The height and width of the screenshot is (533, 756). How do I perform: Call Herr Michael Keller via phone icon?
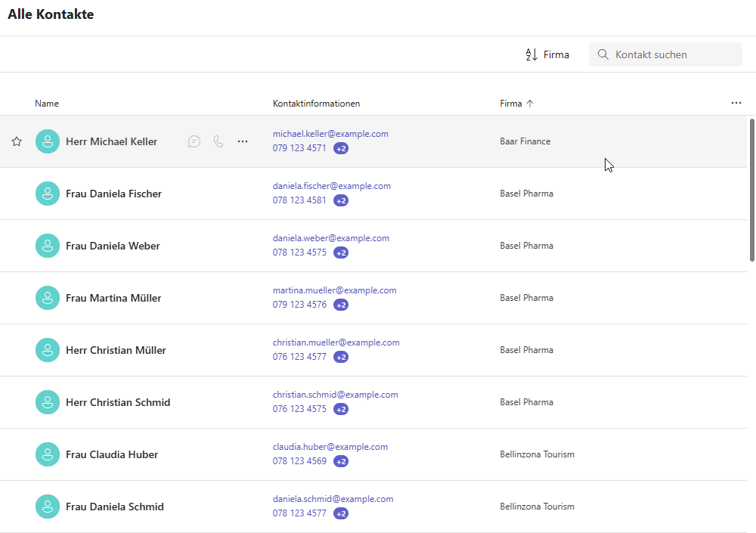(x=218, y=141)
